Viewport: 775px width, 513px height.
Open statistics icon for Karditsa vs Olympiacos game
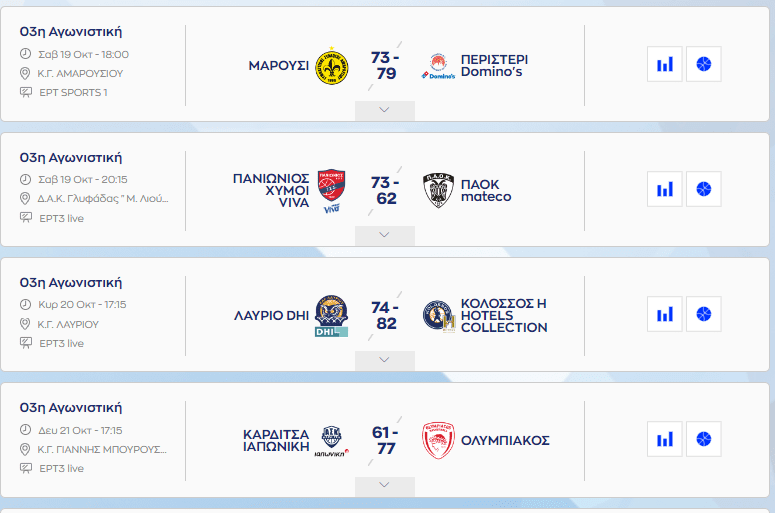tap(664, 439)
